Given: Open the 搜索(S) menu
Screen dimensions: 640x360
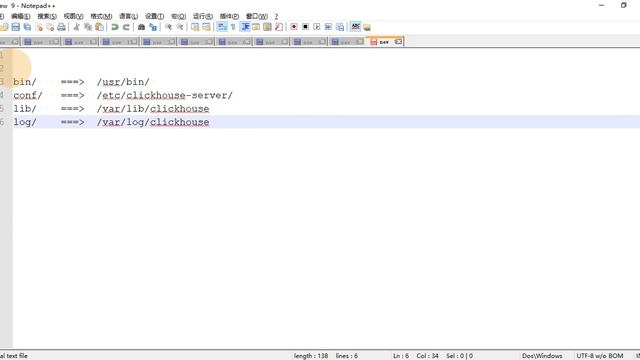Looking at the screenshot, I should point(47,16).
